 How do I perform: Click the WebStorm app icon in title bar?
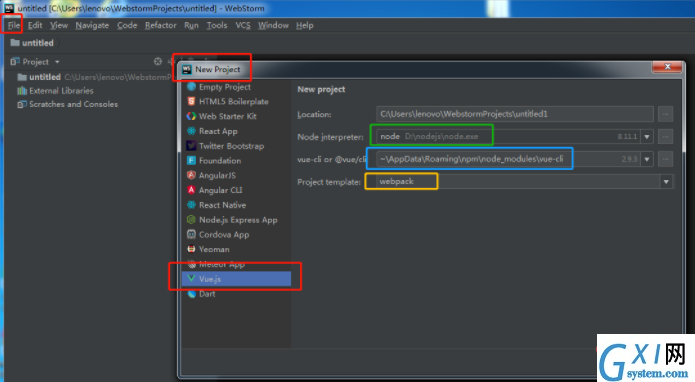(x=9, y=8)
